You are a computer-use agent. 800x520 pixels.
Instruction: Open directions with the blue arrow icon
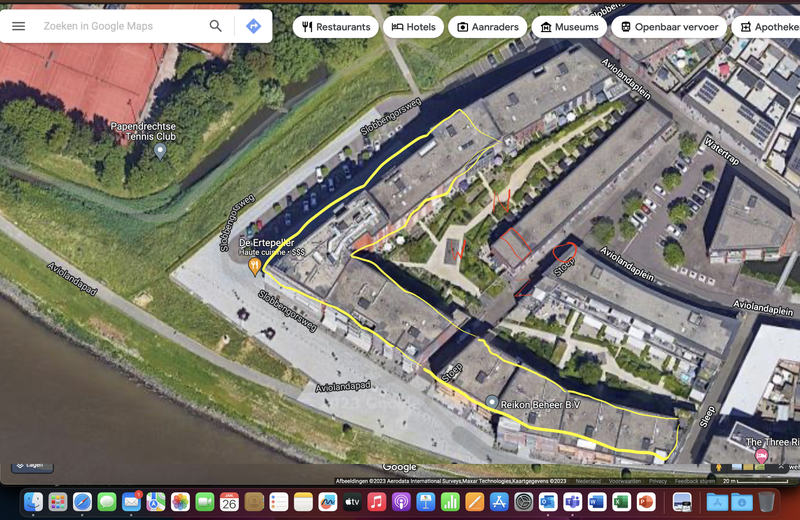[x=254, y=26]
